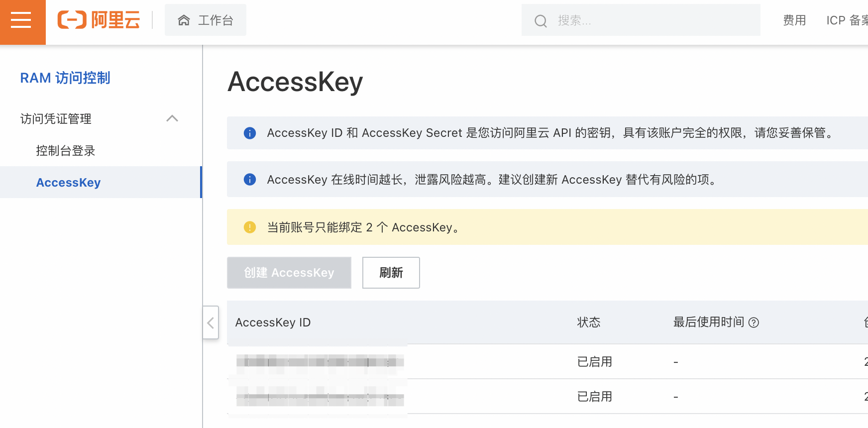Screen dimensions: 868x428
Task: Open the 工作台 workspace switcher
Action: tap(206, 20)
